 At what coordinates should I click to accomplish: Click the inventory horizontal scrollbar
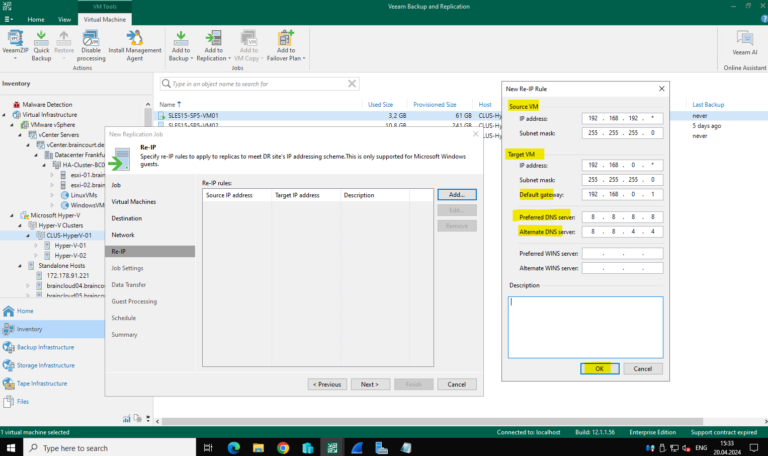pyautogui.click(x=432, y=421)
